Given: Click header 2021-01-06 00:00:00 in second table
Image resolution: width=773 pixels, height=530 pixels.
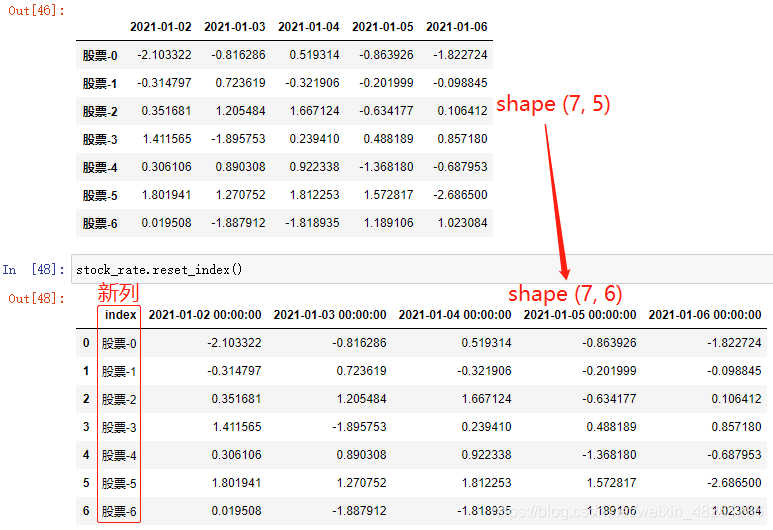Looking at the screenshot, I should point(705,315).
